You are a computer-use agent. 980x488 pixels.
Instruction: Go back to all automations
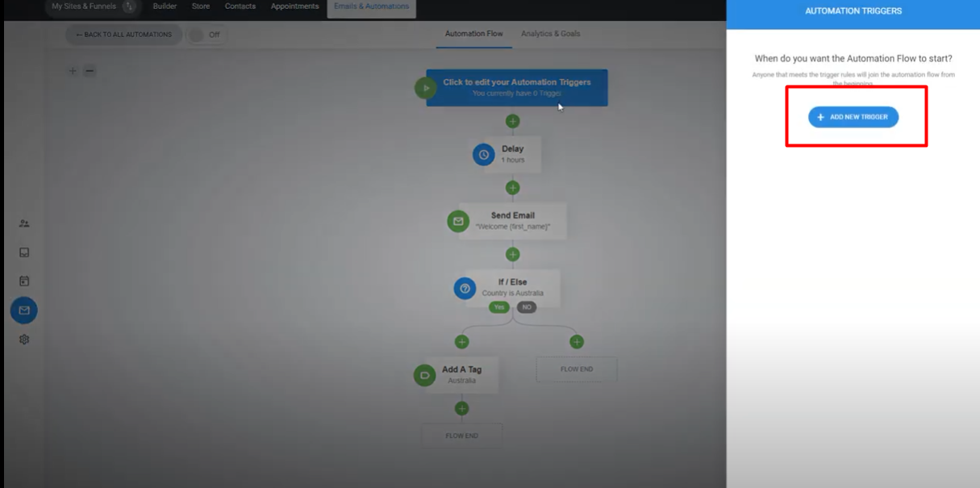pyautogui.click(x=123, y=35)
